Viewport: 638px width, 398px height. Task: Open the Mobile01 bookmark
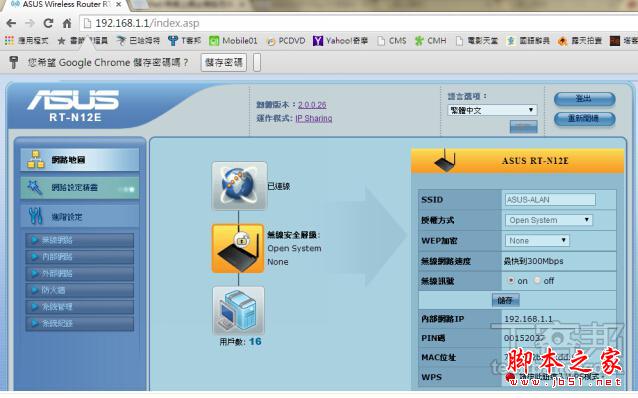point(233,41)
